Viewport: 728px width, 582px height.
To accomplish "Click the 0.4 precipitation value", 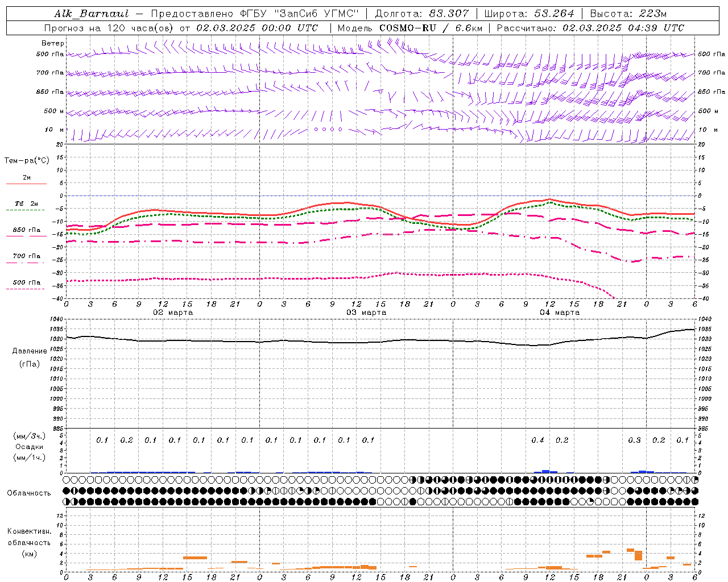I will [537, 440].
